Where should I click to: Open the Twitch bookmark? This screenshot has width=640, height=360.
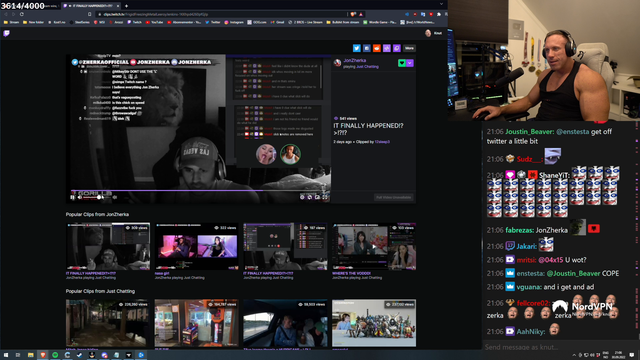pyautogui.click(x=134, y=22)
